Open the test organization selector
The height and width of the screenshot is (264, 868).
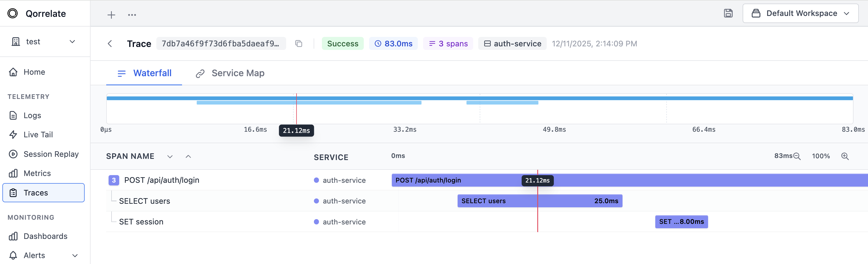coord(44,41)
